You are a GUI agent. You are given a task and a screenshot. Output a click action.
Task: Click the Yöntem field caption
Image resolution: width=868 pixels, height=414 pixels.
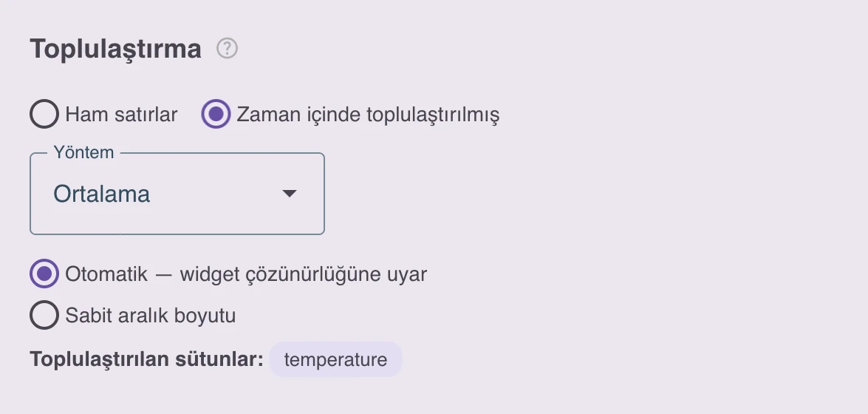click(x=83, y=152)
